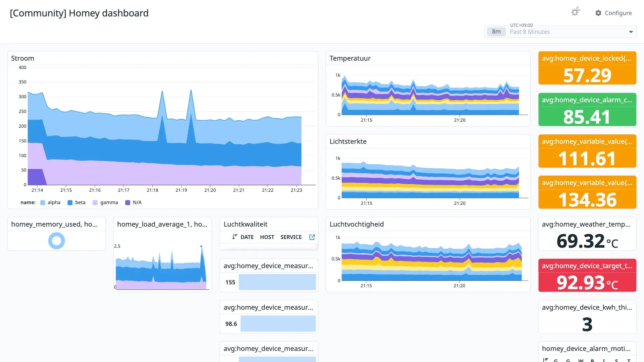Viewport: 644px width, 362px height.
Task: Click the Stroom widget title
Action: click(x=22, y=58)
